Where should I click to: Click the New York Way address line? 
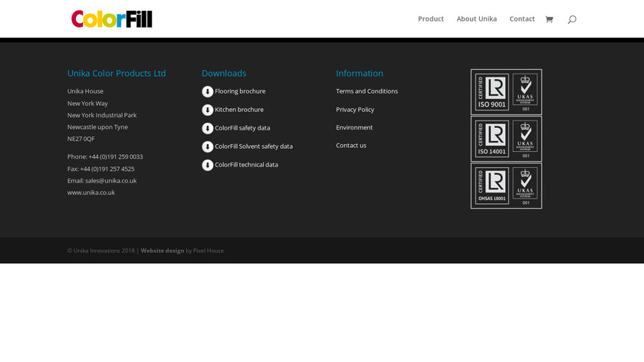pos(87,104)
